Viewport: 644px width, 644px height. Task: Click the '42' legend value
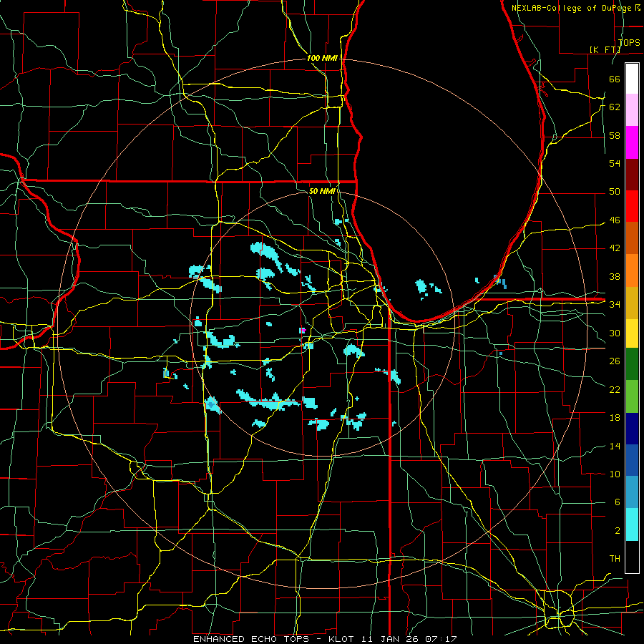(615, 248)
